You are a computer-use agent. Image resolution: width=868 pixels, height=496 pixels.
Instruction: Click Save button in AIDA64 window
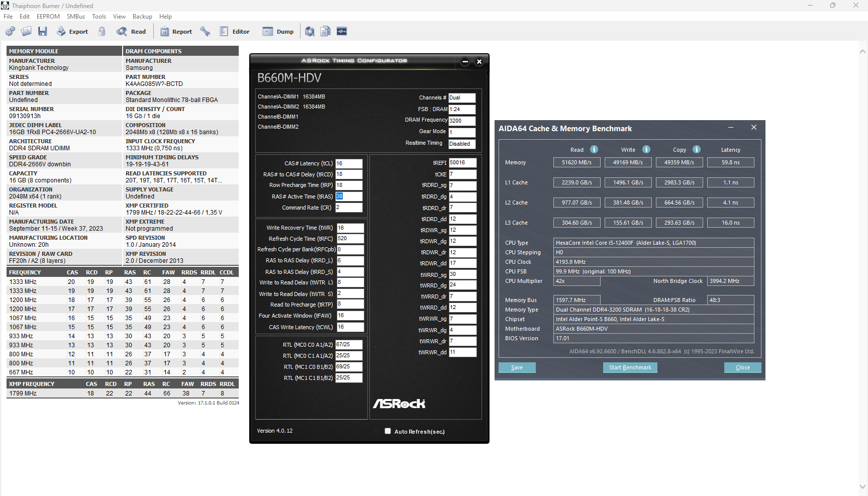pyautogui.click(x=517, y=367)
